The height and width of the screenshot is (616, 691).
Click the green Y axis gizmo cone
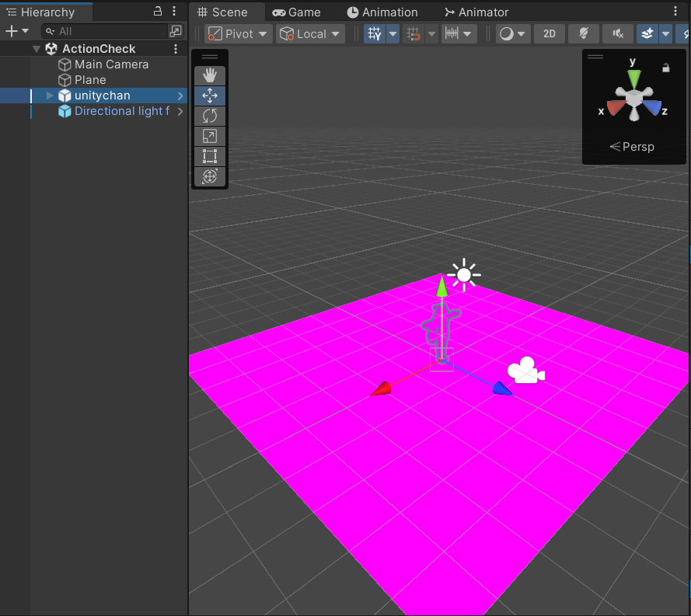click(x=633, y=78)
